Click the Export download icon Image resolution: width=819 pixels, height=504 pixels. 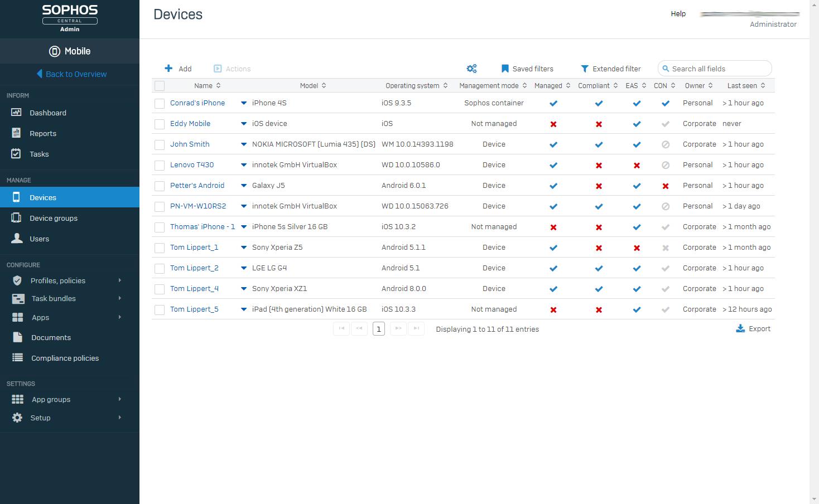click(740, 328)
